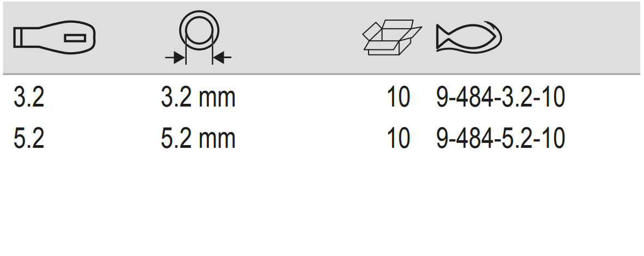644x256 pixels.
Task: Click the rectangular slot in handle icon
Action: pyautogui.click(x=75, y=38)
